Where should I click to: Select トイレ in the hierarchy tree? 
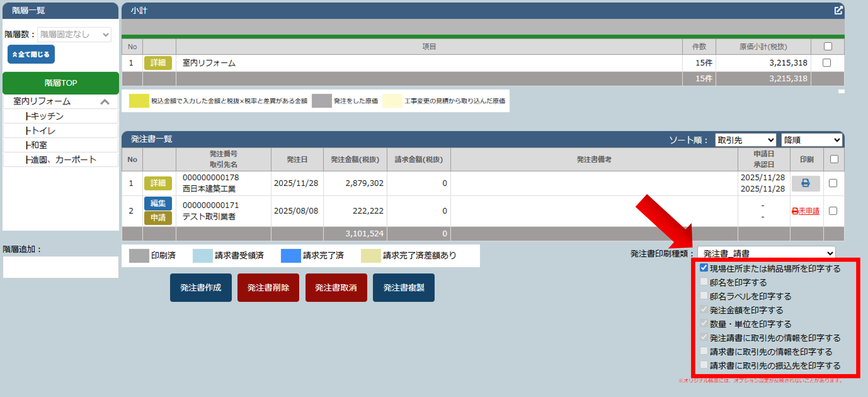point(40,131)
